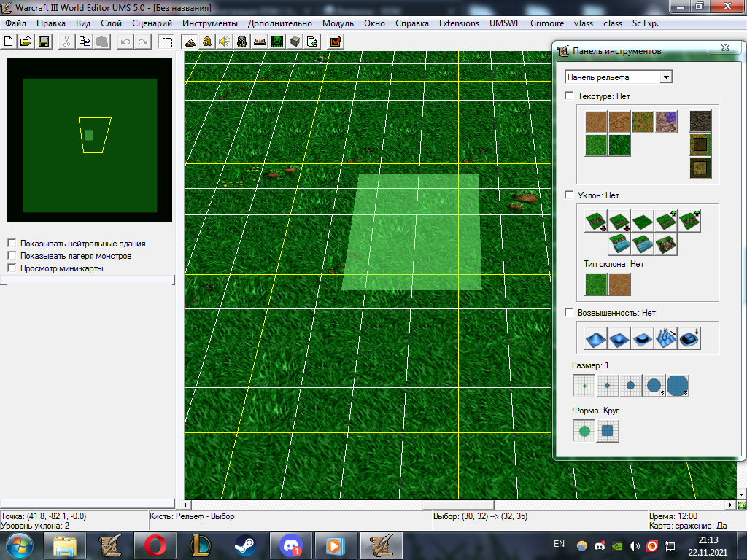Open the Extensions menu
The height and width of the screenshot is (560, 747).
click(x=459, y=23)
